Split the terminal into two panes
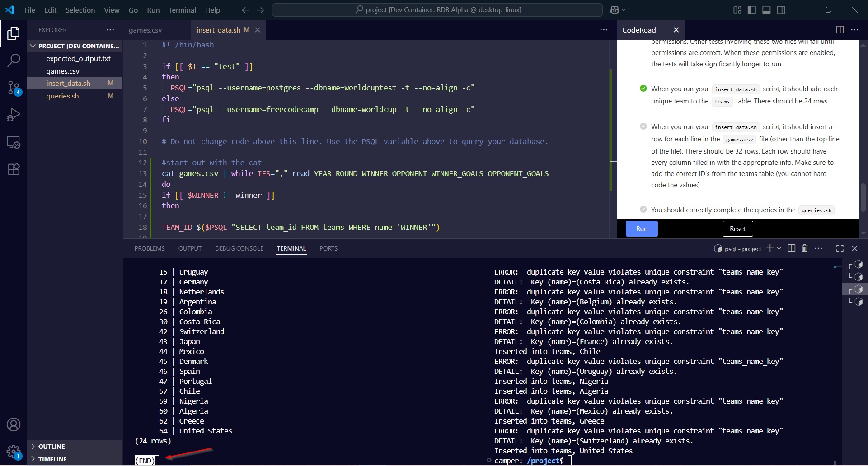 pyautogui.click(x=791, y=248)
